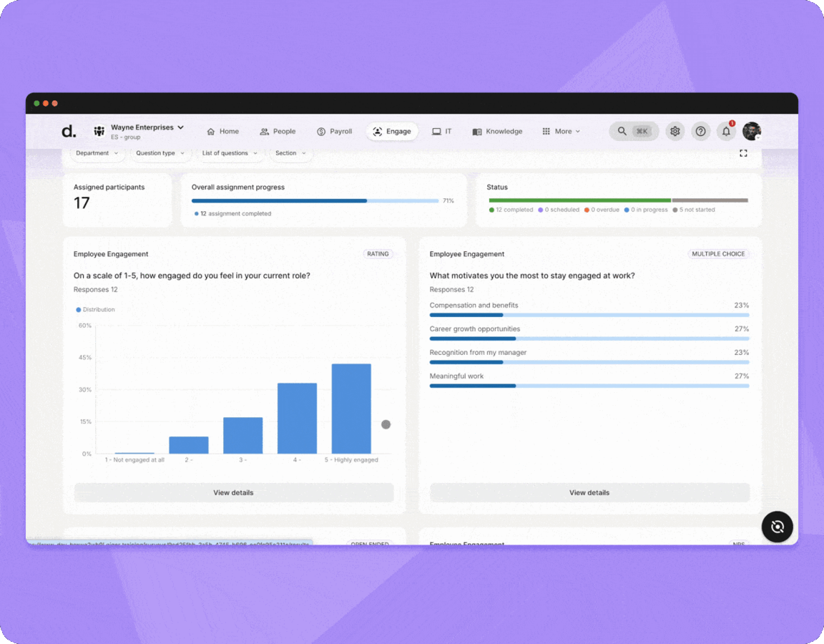The height and width of the screenshot is (644, 824).
Task: Click the People icon in navigation
Action: click(265, 132)
